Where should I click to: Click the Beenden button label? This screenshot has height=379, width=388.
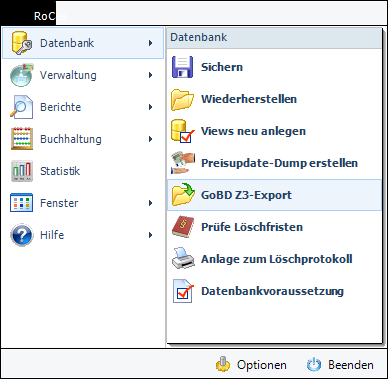[351, 365]
